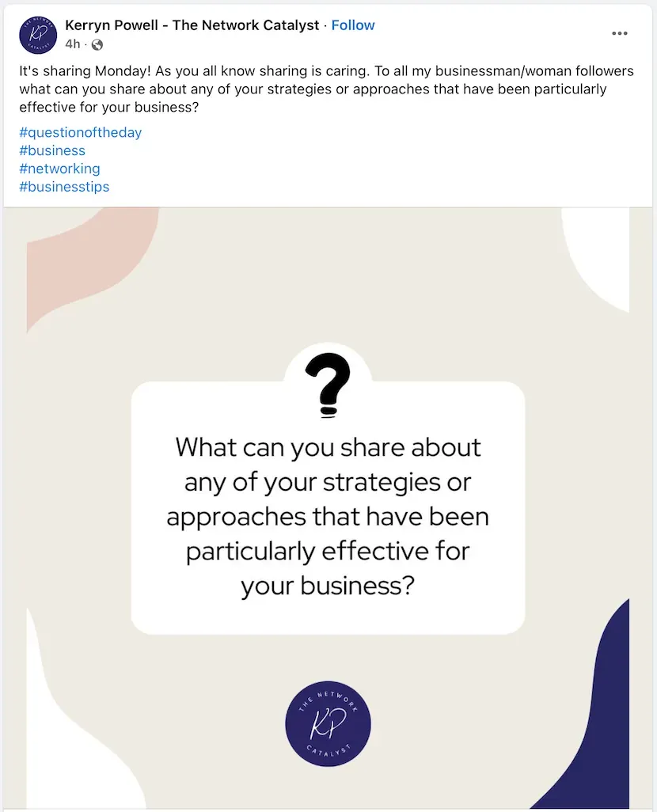Select the #networking hashtag
Viewport: 657px width, 812px height.
[x=59, y=169]
